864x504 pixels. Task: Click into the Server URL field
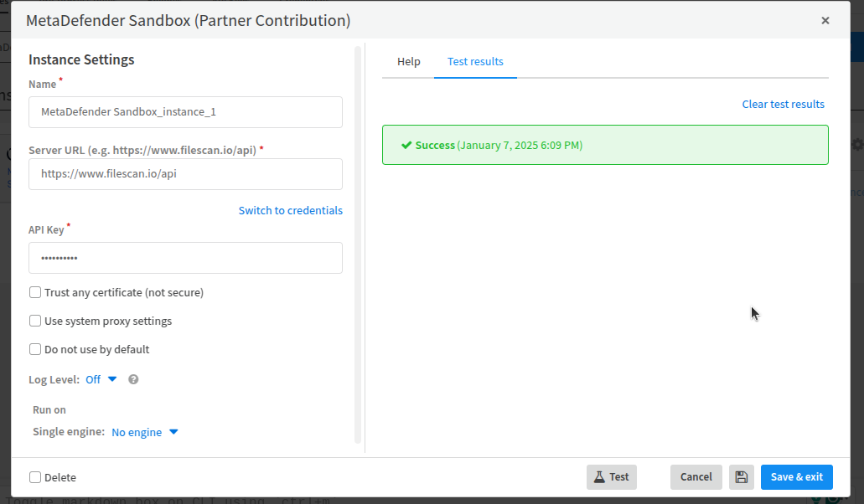point(186,174)
